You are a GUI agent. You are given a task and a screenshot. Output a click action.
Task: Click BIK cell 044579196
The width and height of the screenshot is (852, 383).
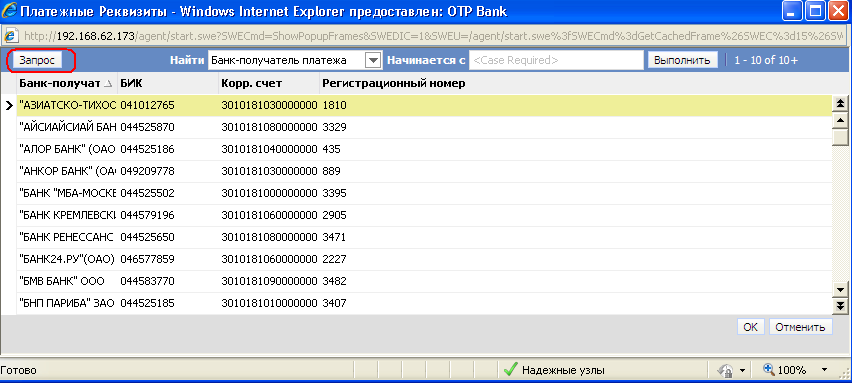tap(147, 215)
